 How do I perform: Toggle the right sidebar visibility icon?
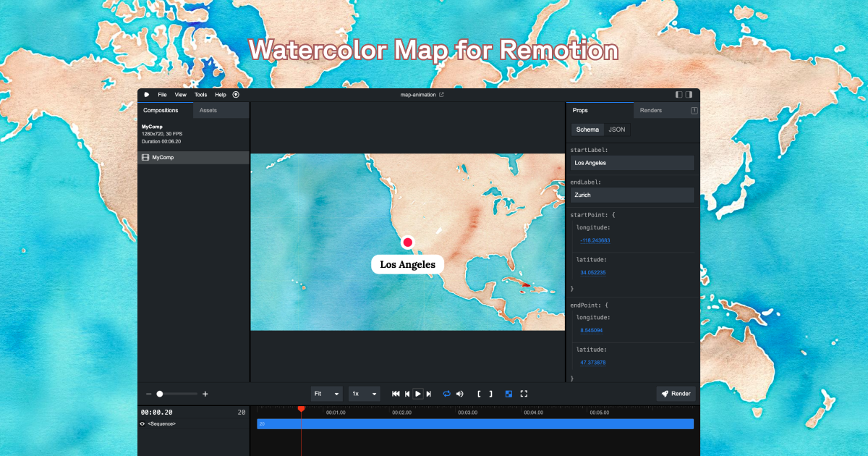pyautogui.click(x=689, y=94)
